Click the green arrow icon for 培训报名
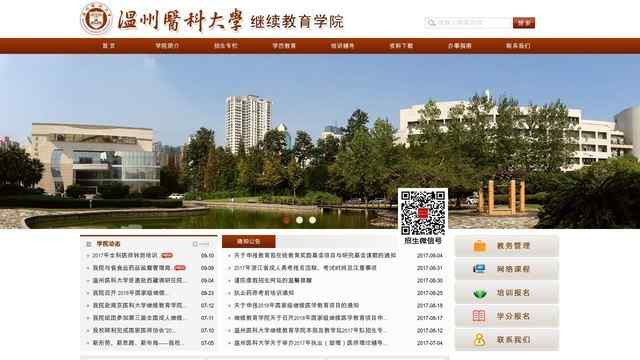The height and width of the screenshot is (360, 640). 480,293
